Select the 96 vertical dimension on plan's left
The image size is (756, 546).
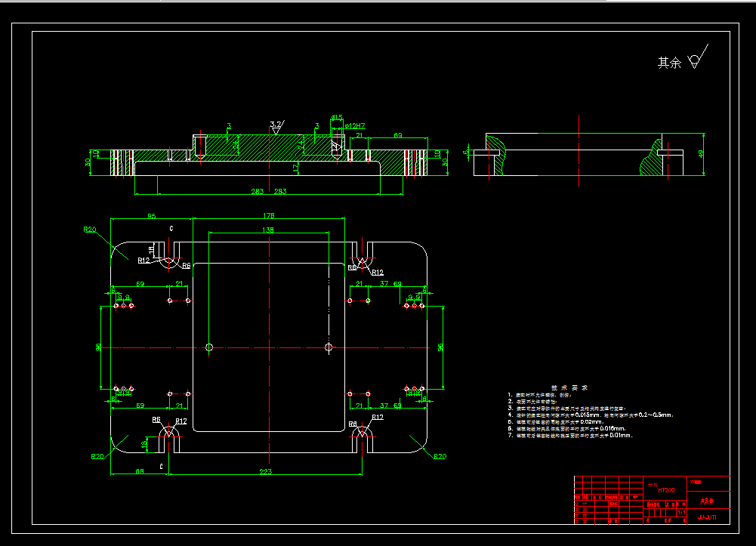[x=98, y=347]
